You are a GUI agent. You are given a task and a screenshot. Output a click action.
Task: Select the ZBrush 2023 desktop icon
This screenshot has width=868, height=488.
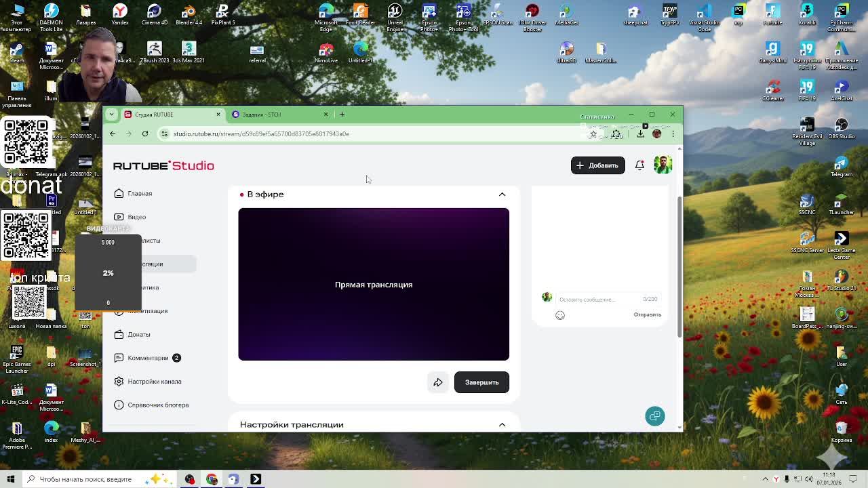click(x=154, y=52)
